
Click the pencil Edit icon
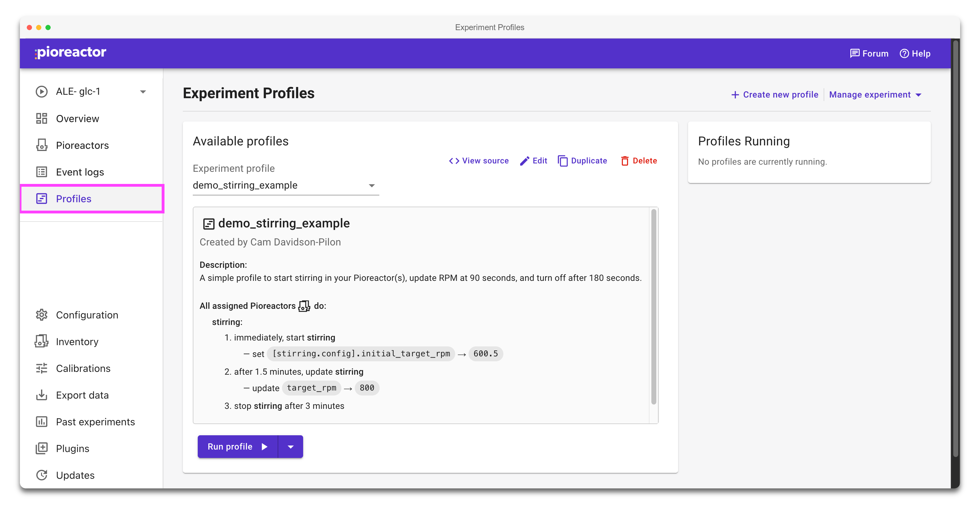pyautogui.click(x=525, y=161)
